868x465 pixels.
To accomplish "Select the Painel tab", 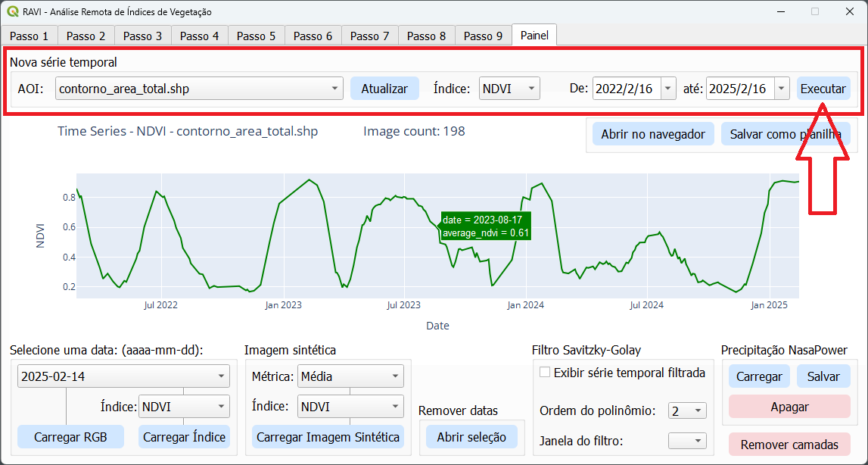I will click(534, 35).
